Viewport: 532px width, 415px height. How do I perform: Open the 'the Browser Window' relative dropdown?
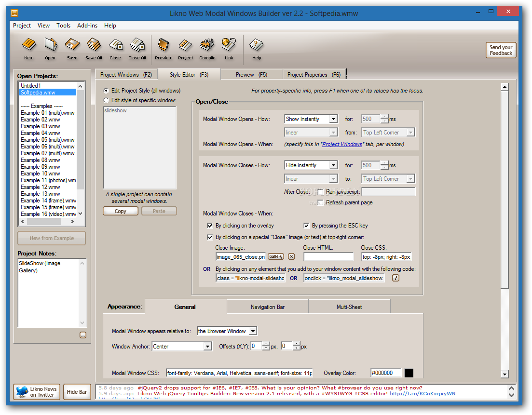click(x=253, y=331)
